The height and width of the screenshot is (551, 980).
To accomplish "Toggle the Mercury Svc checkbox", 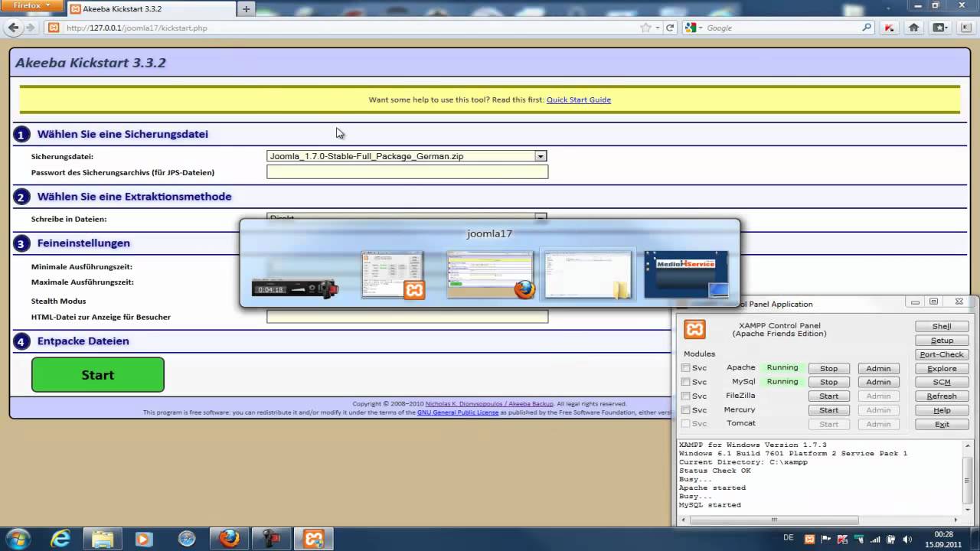I will (x=685, y=410).
